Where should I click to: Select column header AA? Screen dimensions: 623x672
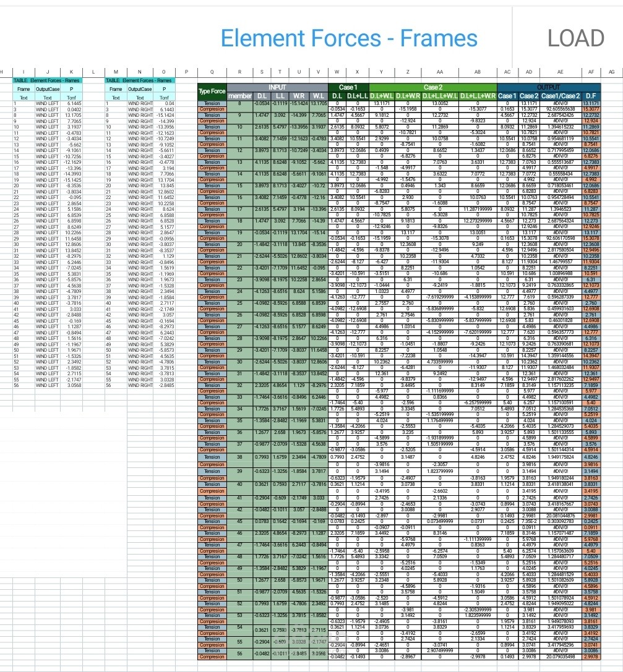point(439,72)
